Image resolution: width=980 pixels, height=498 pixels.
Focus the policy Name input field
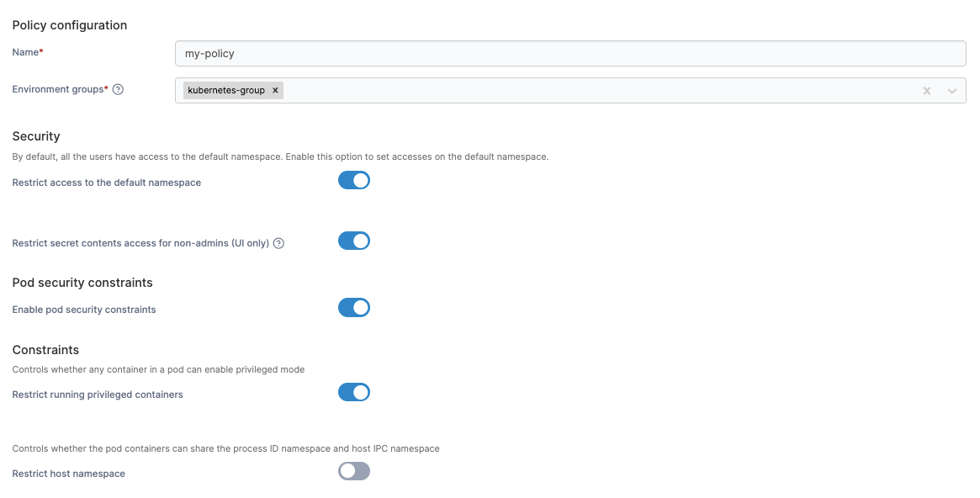pyautogui.click(x=570, y=53)
